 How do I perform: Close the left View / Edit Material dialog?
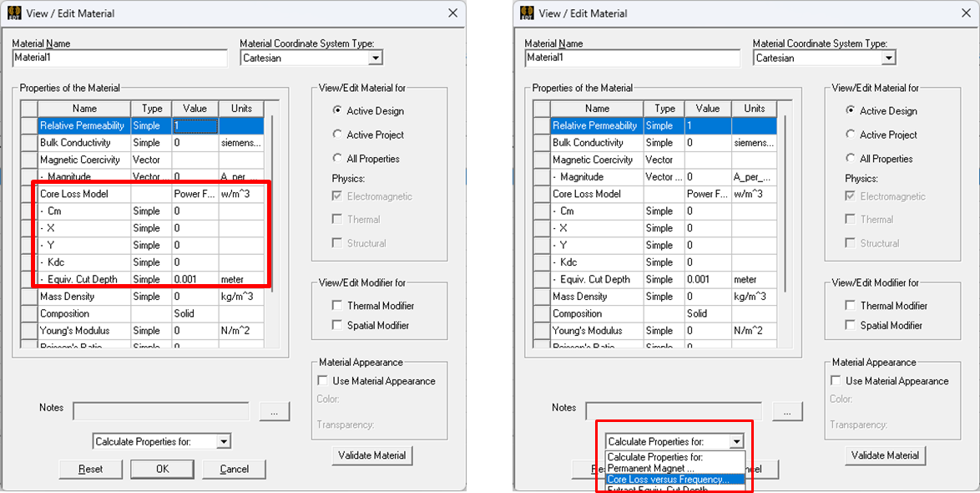coord(452,13)
